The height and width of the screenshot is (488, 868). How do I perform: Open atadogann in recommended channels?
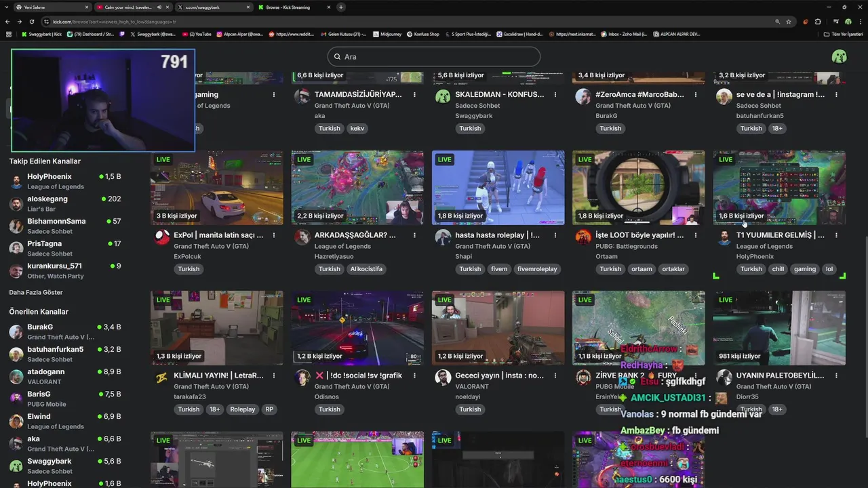65,376
